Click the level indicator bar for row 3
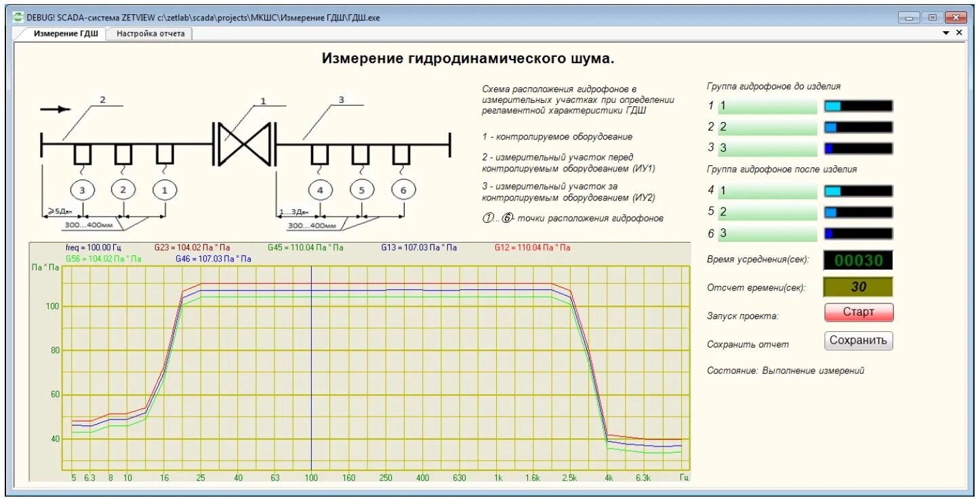The image size is (980, 500). [859, 148]
